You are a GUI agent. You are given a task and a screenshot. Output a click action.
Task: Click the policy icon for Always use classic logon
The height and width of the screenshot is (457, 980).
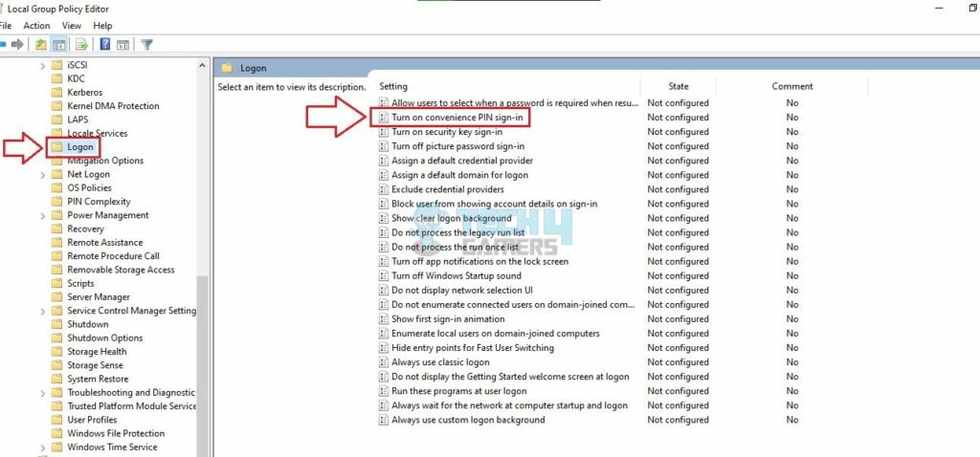tap(384, 362)
